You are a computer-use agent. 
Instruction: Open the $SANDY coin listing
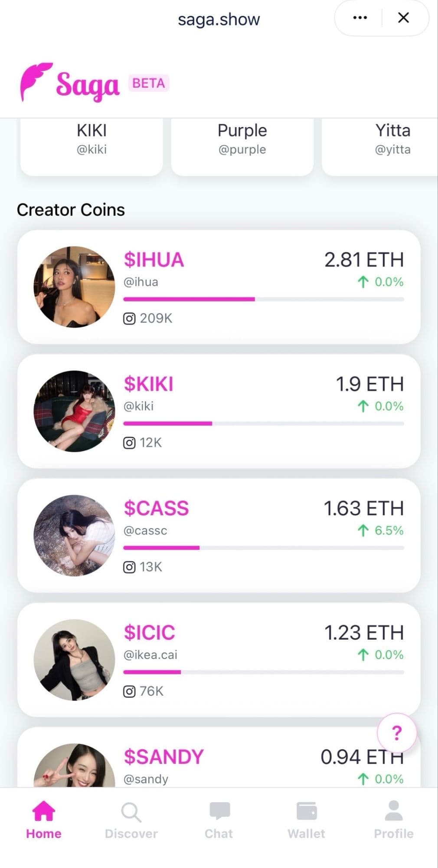point(164,757)
